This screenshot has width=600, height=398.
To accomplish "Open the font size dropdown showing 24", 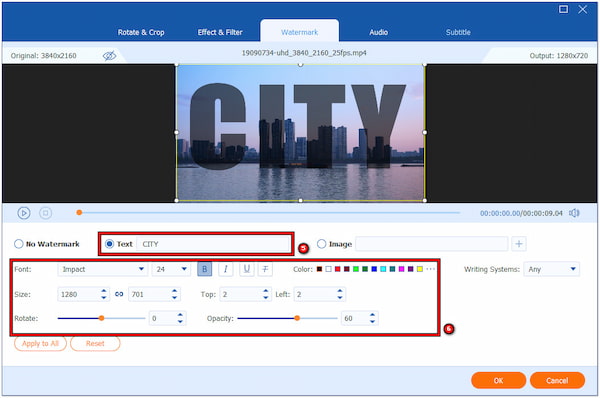I will pos(171,269).
